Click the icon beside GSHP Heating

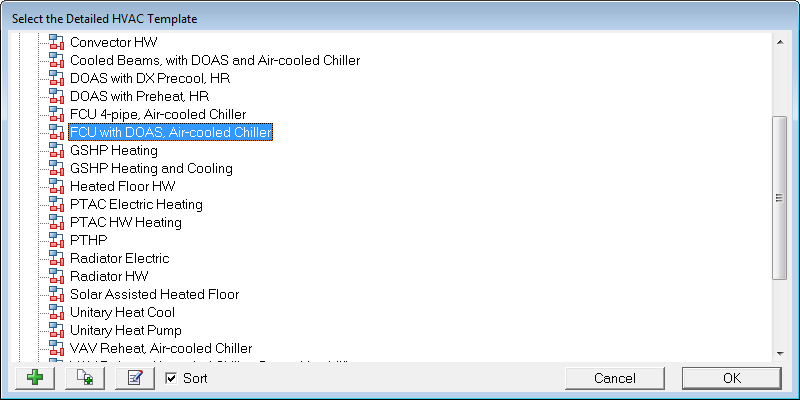pos(57,151)
